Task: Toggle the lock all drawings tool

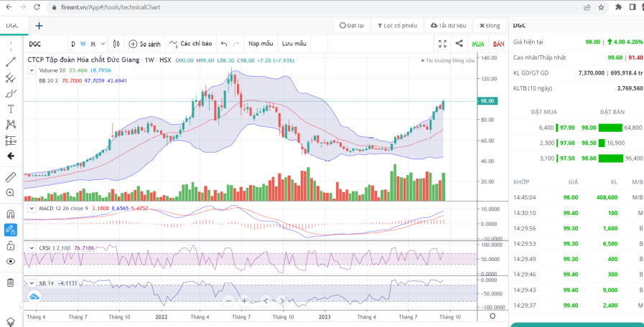Action: [x=11, y=246]
